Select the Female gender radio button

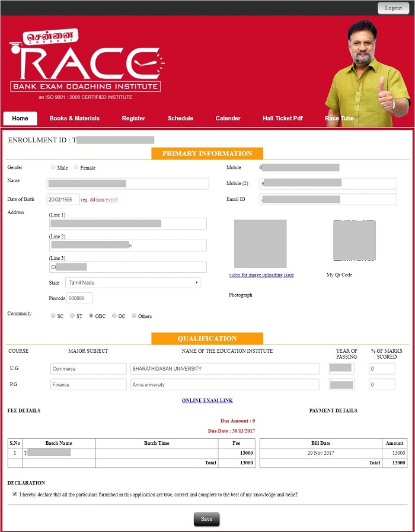pyautogui.click(x=76, y=167)
